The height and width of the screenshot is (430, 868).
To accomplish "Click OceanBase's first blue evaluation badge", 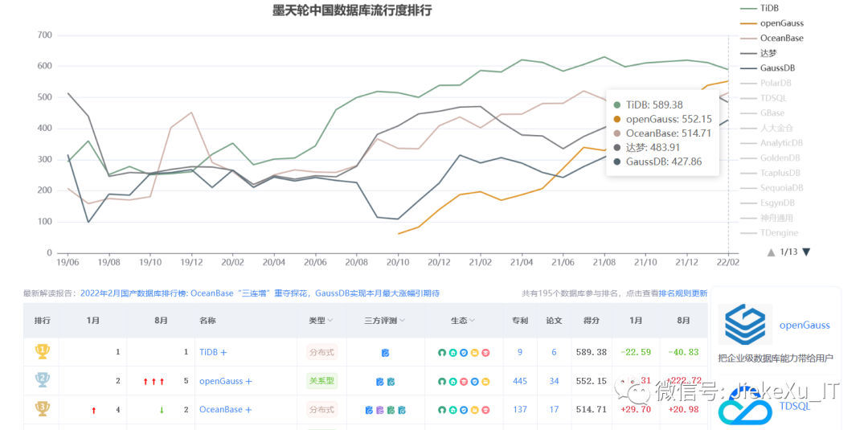I will coord(369,410).
